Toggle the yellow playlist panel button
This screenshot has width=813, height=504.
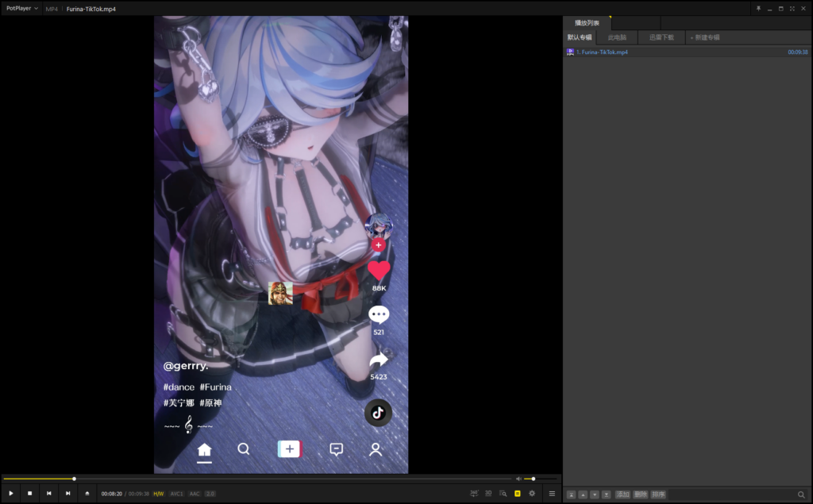pos(518,494)
